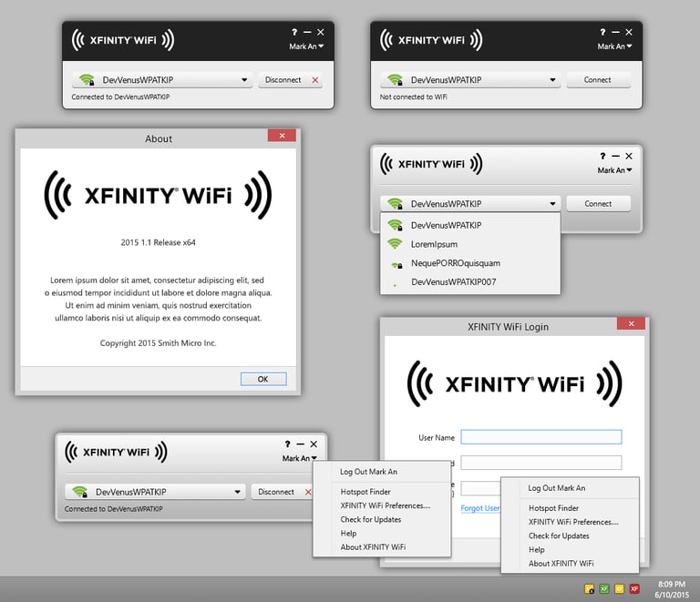Expand network dropdown arrow in light connected window

coord(238,492)
